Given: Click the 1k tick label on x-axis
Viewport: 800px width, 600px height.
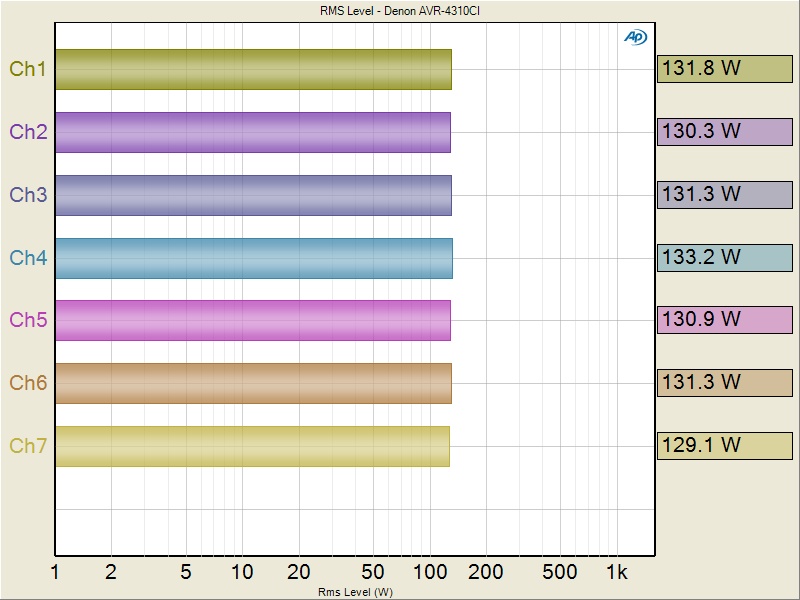Looking at the screenshot, I should point(616,572).
